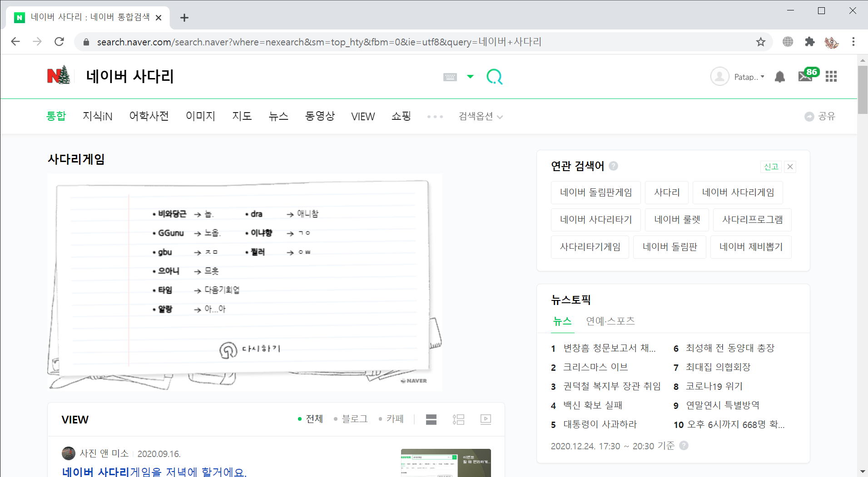Switch to the VIEW search tab
The image size is (868, 477).
(363, 117)
